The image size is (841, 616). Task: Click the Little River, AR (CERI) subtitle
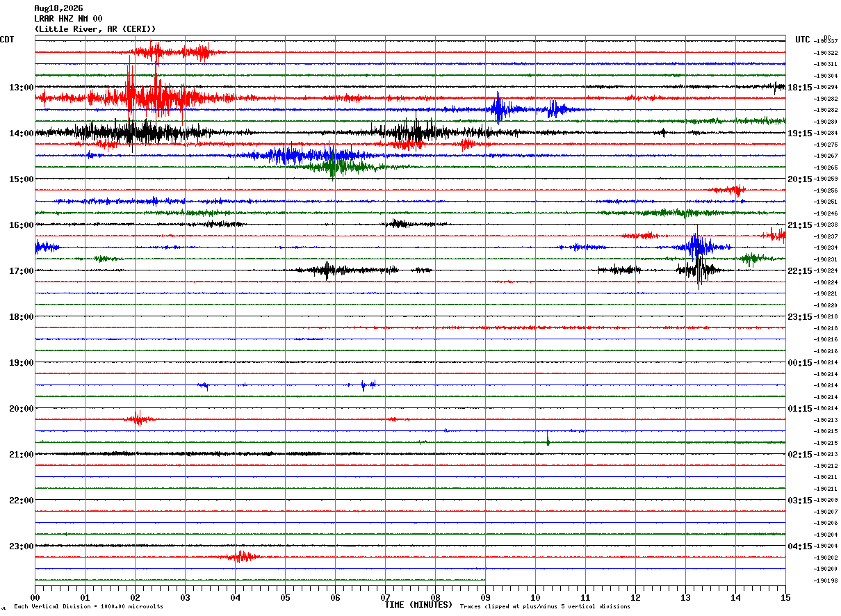pos(95,29)
